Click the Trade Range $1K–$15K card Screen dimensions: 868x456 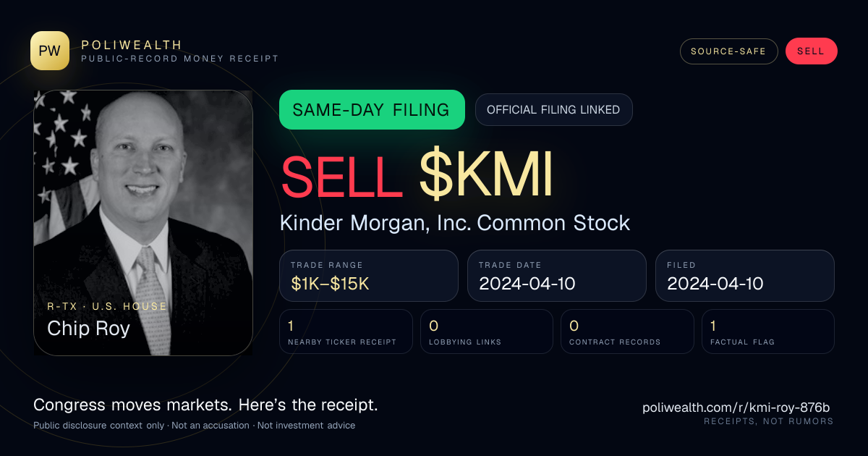point(369,276)
